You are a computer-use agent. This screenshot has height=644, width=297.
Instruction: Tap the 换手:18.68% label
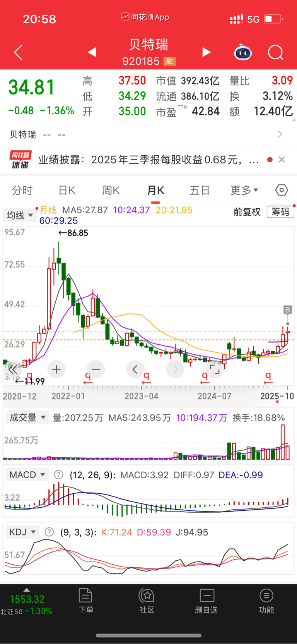tap(259, 418)
